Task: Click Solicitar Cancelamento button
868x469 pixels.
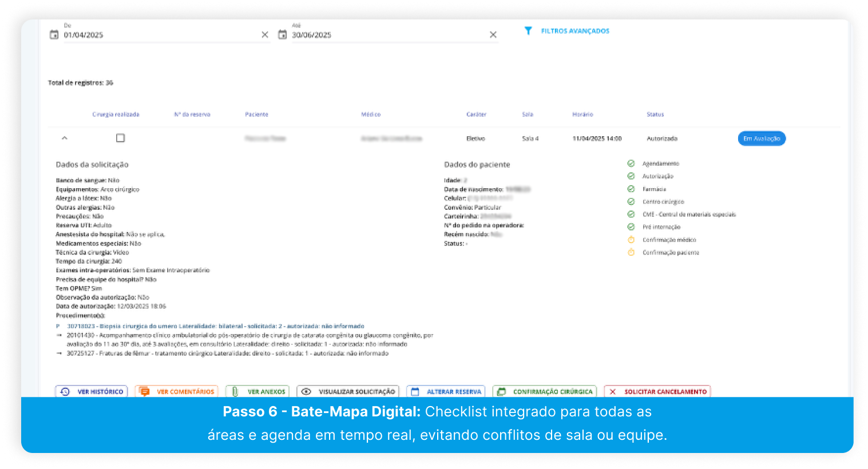Action: pos(657,391)
